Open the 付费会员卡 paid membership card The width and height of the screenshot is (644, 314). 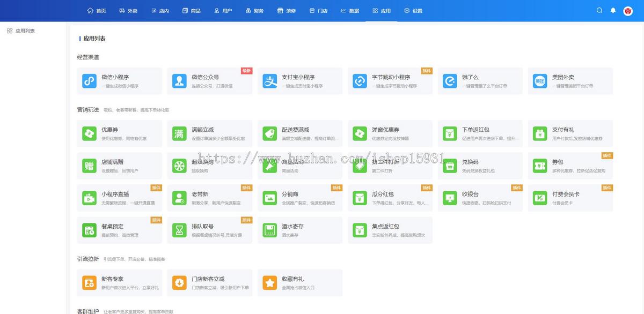(x=570, y=198)
